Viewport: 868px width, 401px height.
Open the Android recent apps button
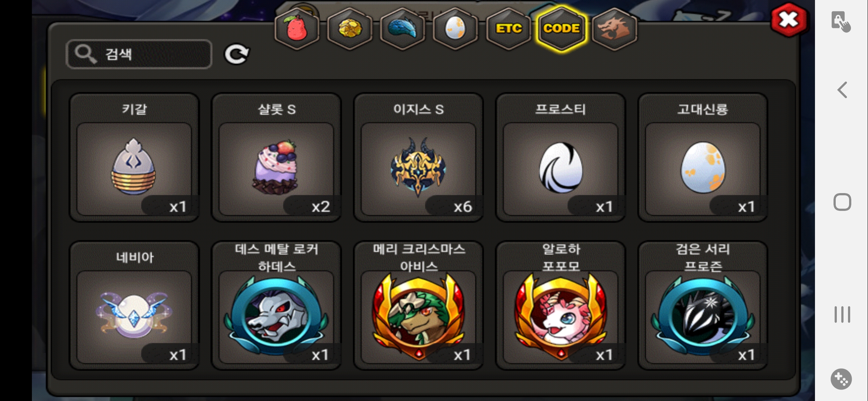point(842,314)
